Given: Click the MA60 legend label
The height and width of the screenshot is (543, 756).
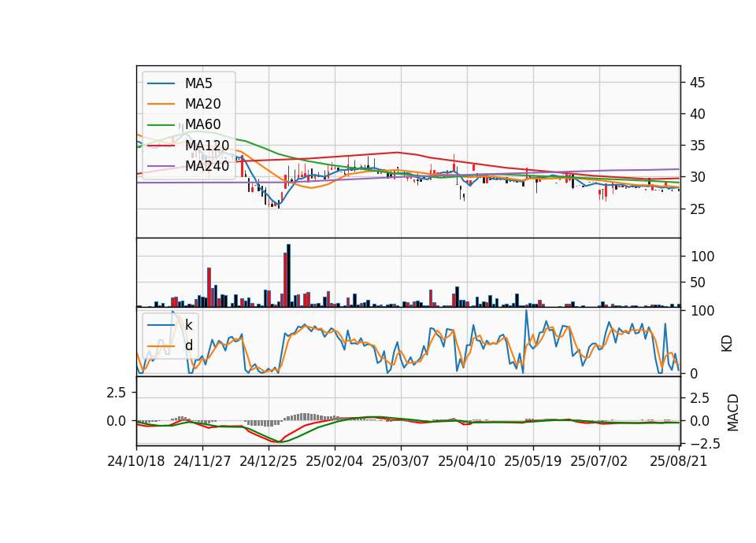Looking at the screenshot, I should pyautogui.click(x=202, y=125).
